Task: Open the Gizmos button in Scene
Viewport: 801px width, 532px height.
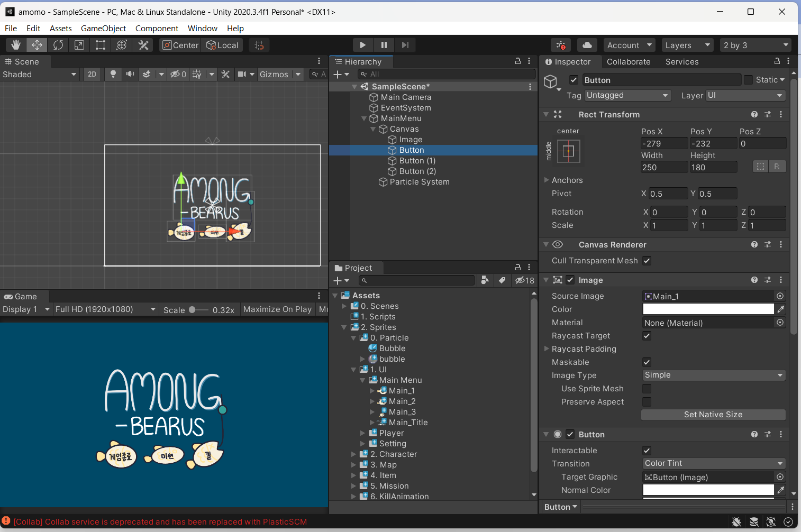Action: [x=274, y=74]
